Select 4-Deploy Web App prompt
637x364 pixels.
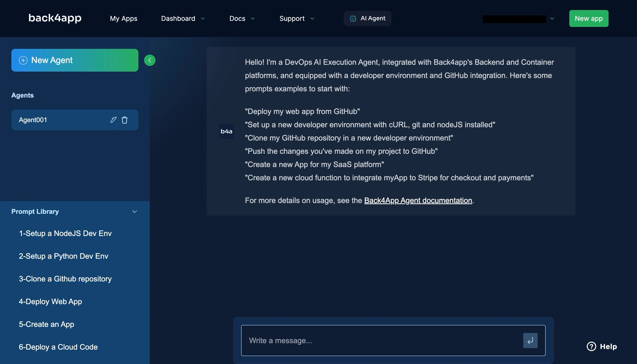click(50, 301)
